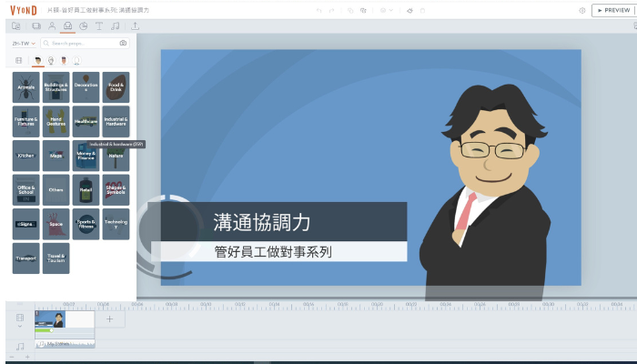Image resolution: width=637 pixels, height=364 pixels.
Task: Open the Character library icon in toolbar
Action: tap(52, 26)
